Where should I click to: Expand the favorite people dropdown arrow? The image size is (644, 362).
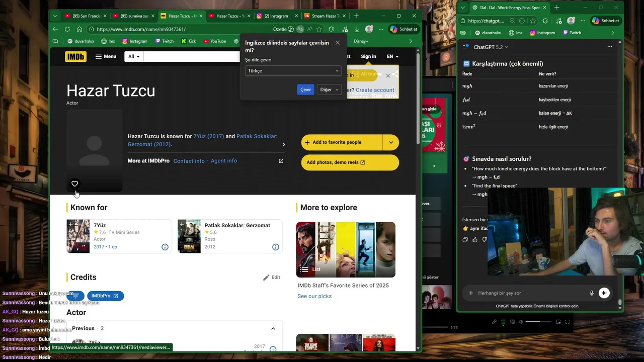pos(391,142)
